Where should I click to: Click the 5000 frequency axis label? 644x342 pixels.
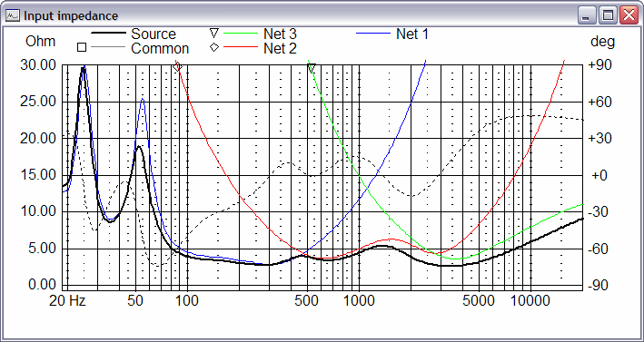click(x=479, y=301)
